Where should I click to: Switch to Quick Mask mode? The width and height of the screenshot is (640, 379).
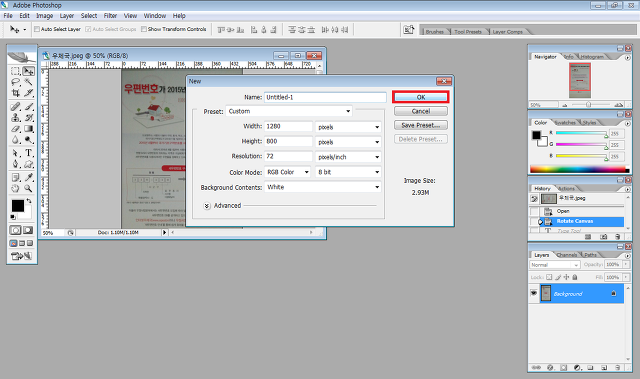pos(28,230)
